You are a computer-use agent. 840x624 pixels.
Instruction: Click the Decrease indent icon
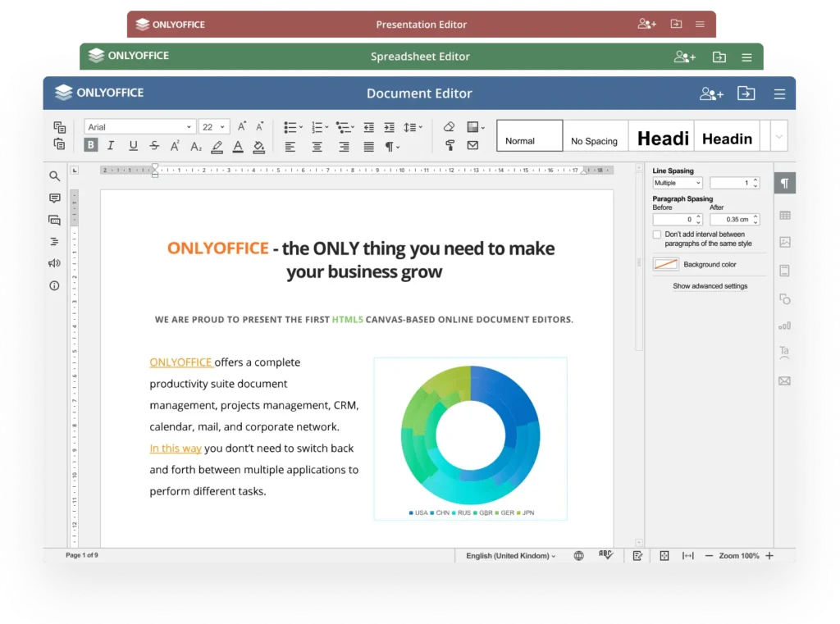tap(368, 127)
